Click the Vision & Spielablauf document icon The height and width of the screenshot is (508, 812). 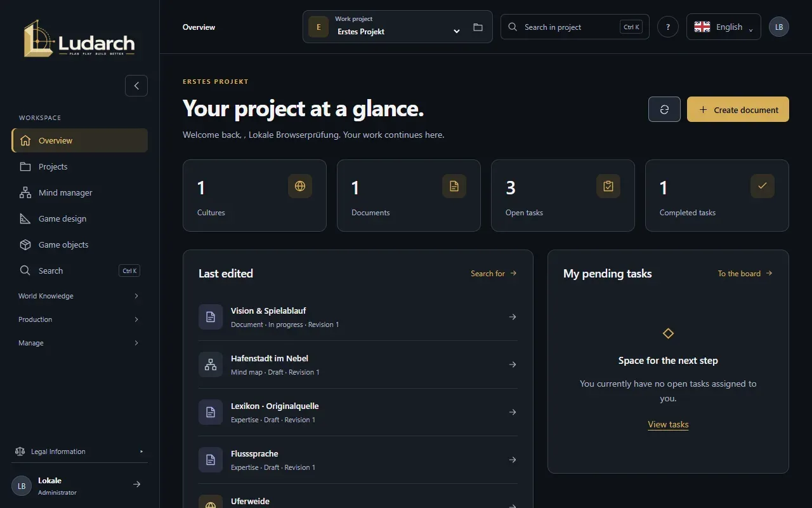click(x=211, y=317)
